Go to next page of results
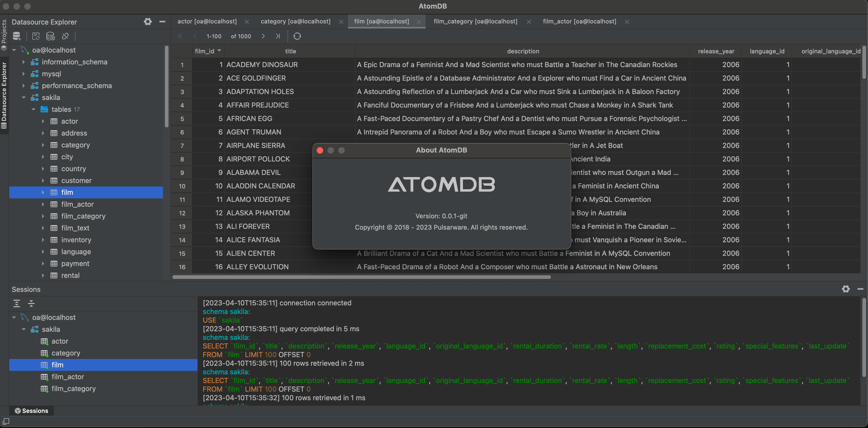This screenshot has height=428, width=868. [263, 36]
